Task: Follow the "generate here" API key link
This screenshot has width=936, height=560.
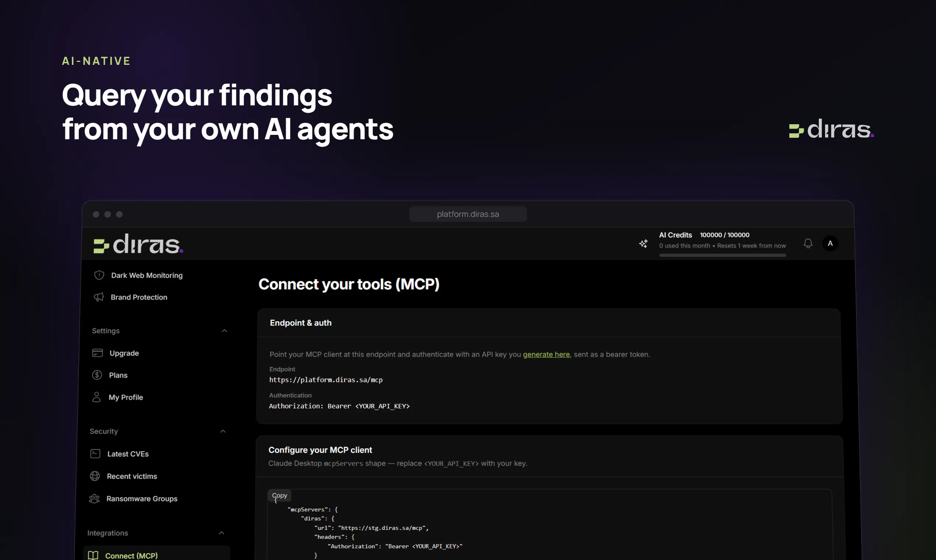Action: pos(546,355)
